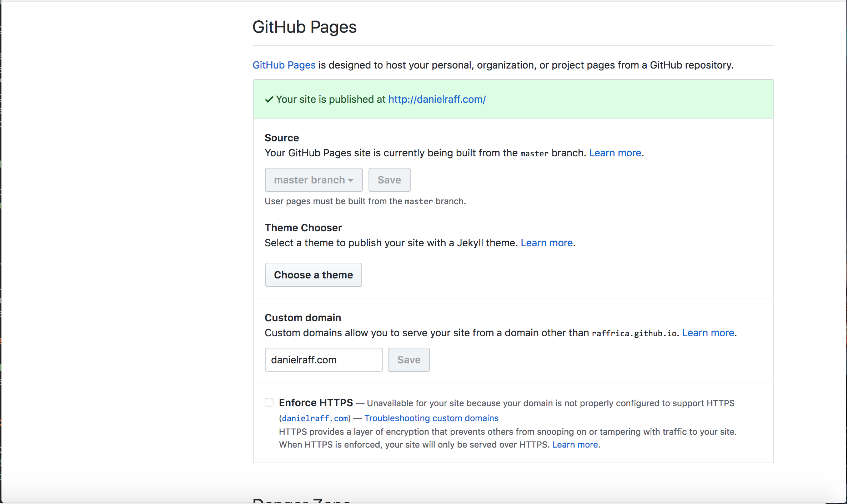The height and width of the screenshot is (504, 847).
Task: Visit published site http://danielraff.com/ link
Action: pos(437,99)
